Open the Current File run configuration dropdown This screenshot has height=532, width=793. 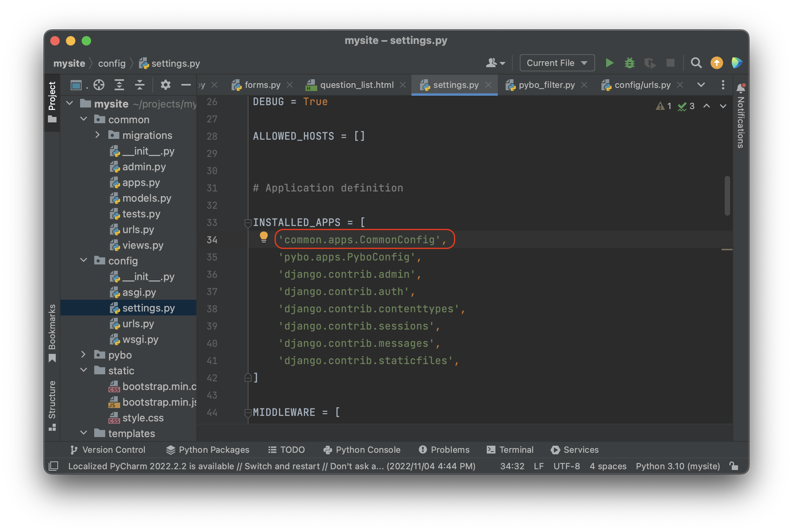[557, 63]
